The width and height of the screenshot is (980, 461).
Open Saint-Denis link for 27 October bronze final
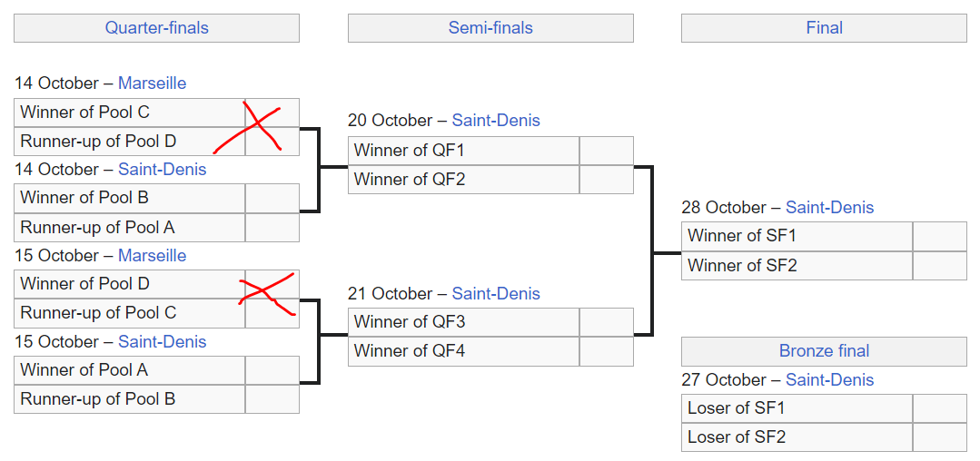(829, 380)
